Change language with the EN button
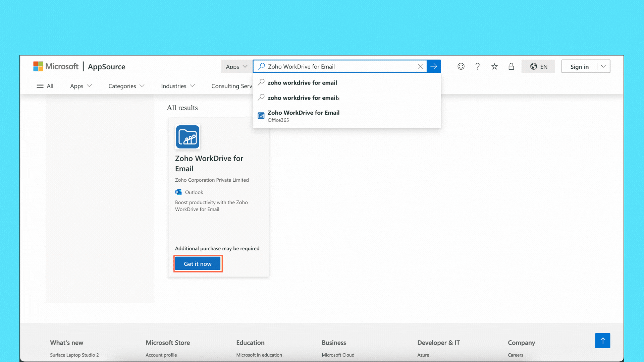The image size is (644, 362). tap(538, 66)
